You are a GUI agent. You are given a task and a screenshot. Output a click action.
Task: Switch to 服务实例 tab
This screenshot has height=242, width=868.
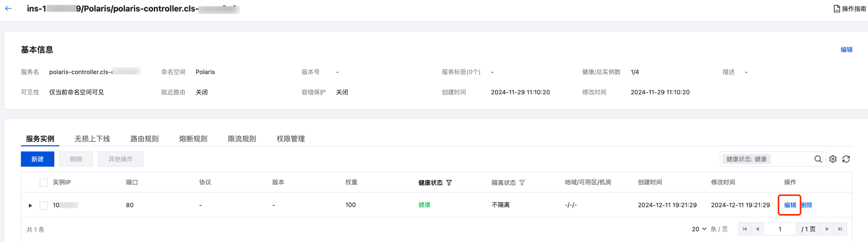(40, 139)
